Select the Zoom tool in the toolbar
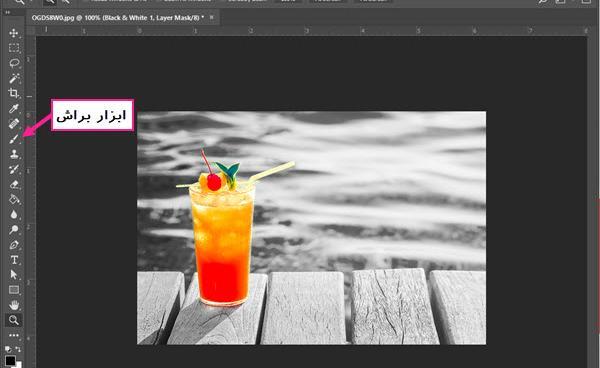The height and width of the screenshot is (368, 600). point(14,320)
